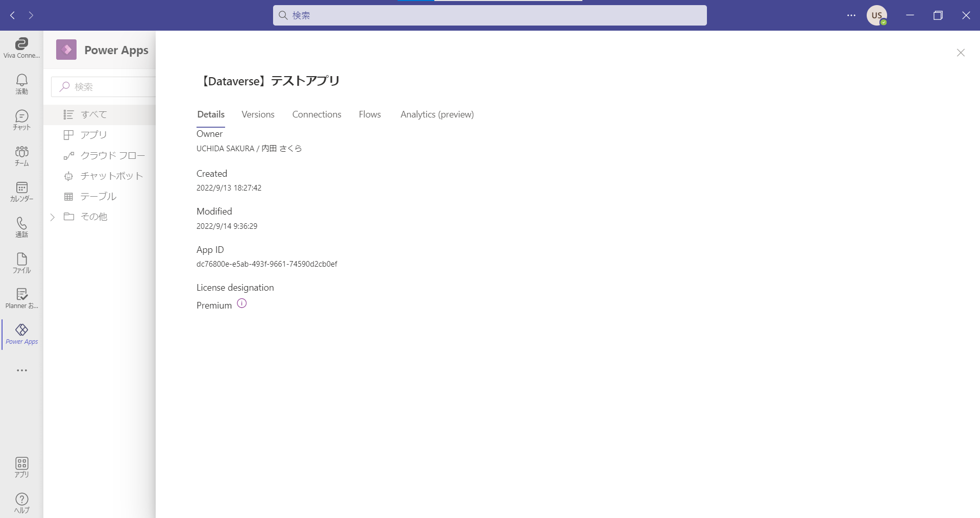Click the Premium license info icon
Image resolution: width=980 pixels, height=518 pixels.
pyautogui.click(x=242, y=303)
